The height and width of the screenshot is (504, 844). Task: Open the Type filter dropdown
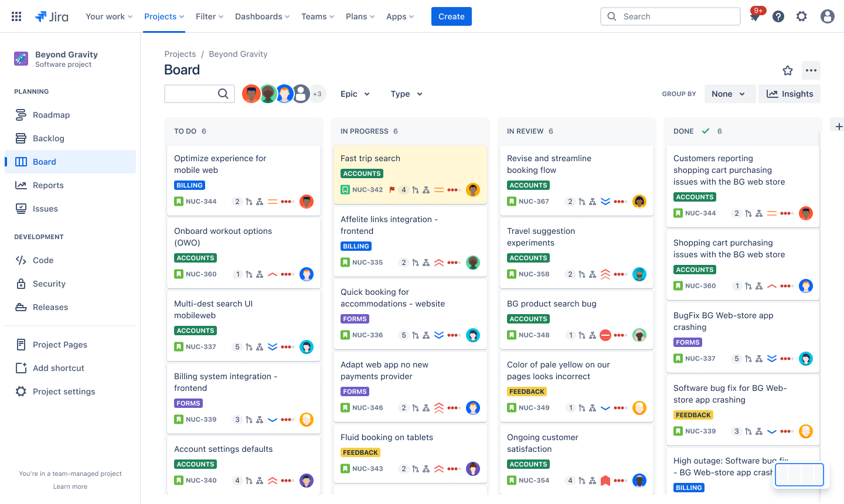pyautogui.click(x=406, y=94)
